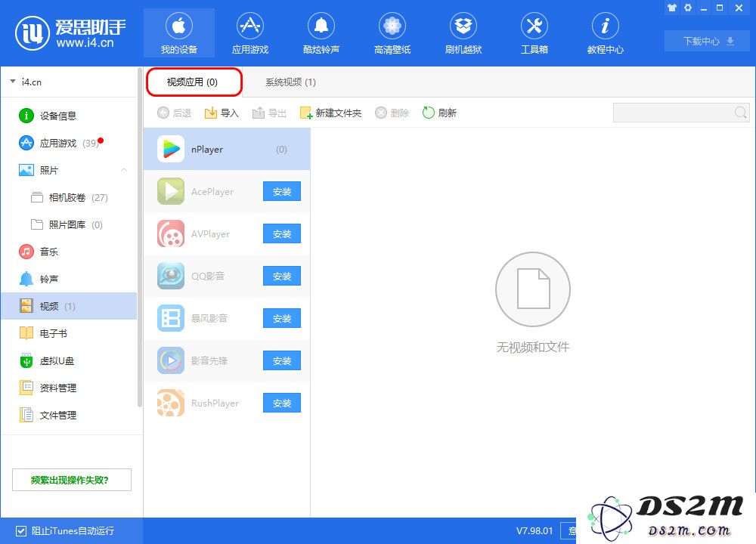Image resolution: width=756 pixels, height=544 pixels.
Task: Click the skin (shirt) icon in title bar
Action: tap(671, 8)
